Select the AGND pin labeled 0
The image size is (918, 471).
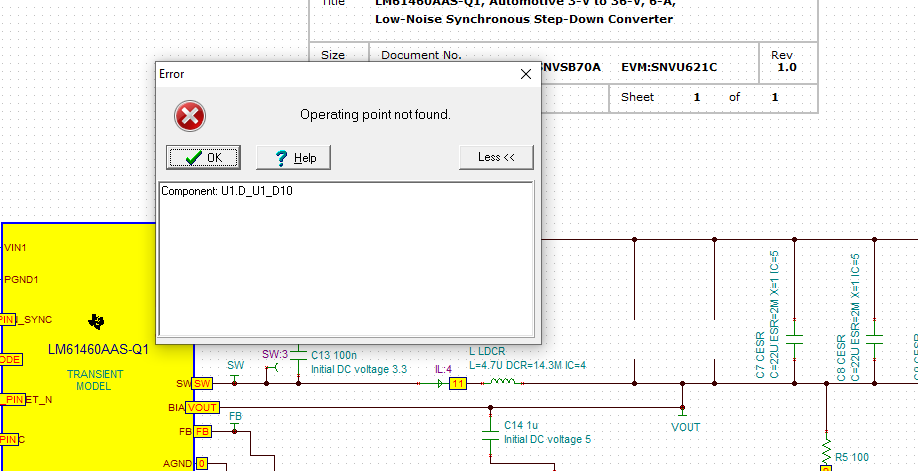pos(201,464)
